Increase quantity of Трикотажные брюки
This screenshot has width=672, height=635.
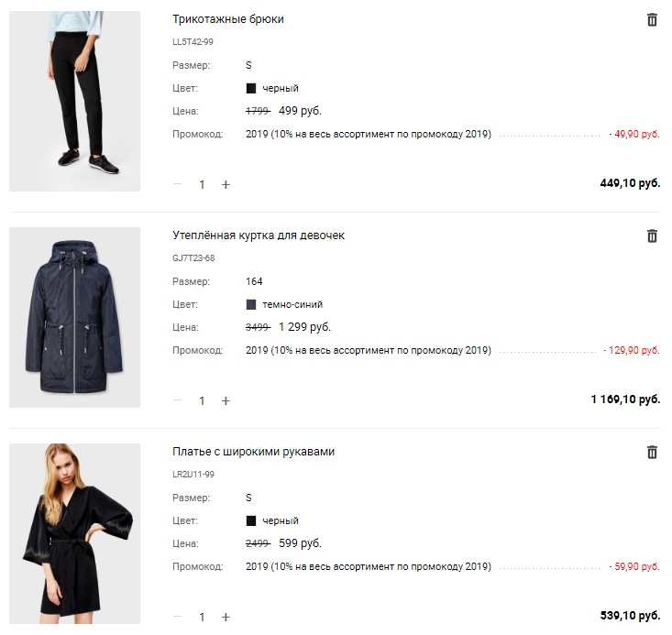(x=226, y=185)
